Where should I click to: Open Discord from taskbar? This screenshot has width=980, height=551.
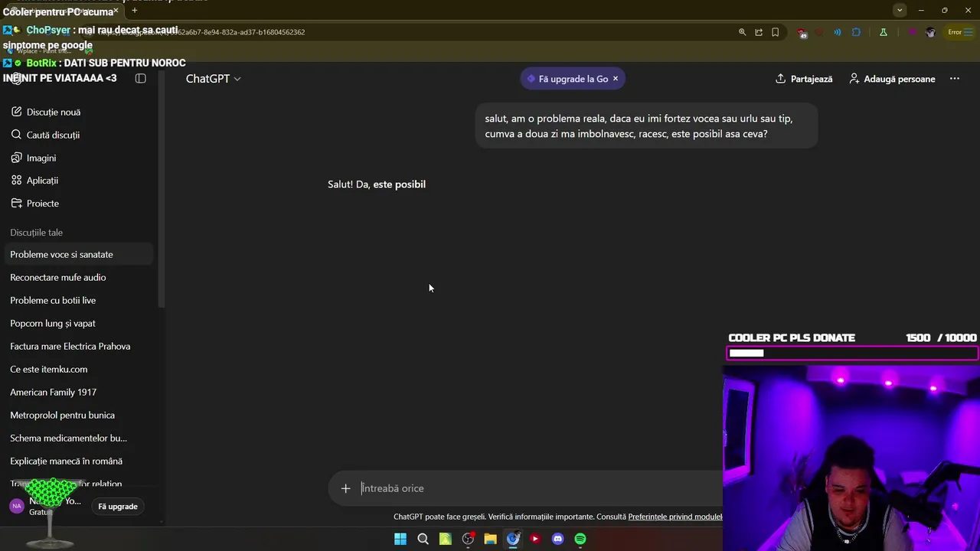558,539
